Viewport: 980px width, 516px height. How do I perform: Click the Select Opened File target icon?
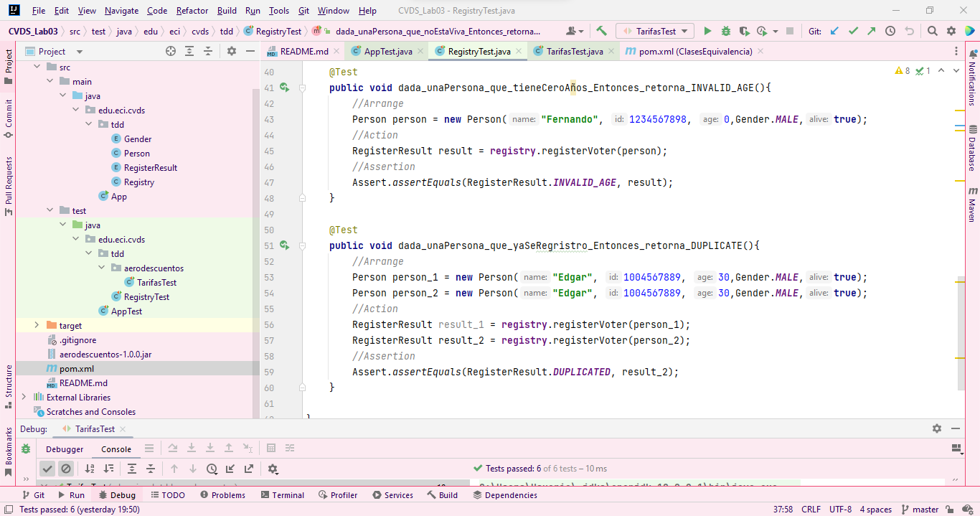click(171, 52)
